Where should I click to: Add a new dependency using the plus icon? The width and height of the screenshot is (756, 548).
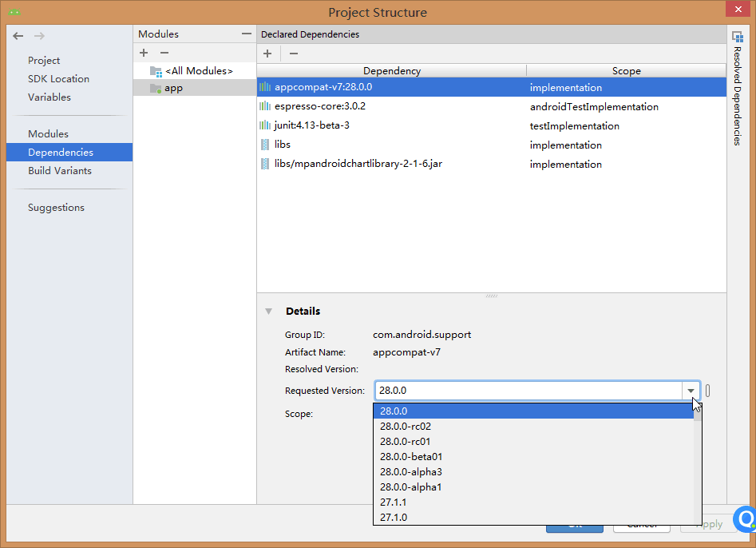[x=267, y=53]
